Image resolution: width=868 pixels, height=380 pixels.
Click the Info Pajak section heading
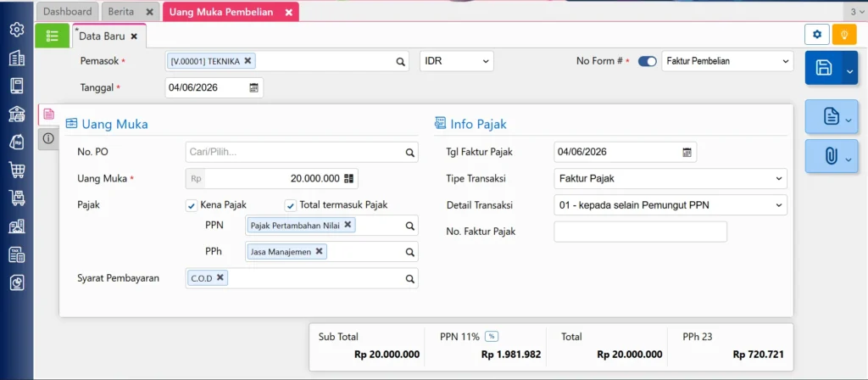478,124
